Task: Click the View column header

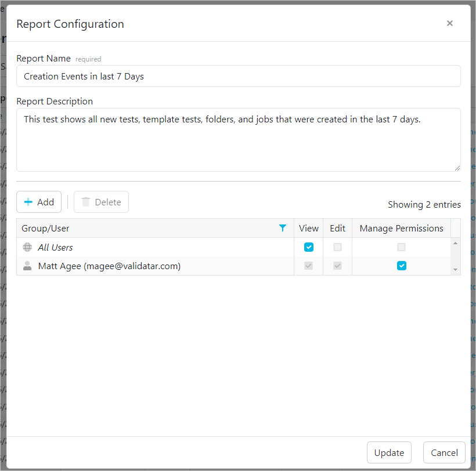Action: click(x=308, y=228)
